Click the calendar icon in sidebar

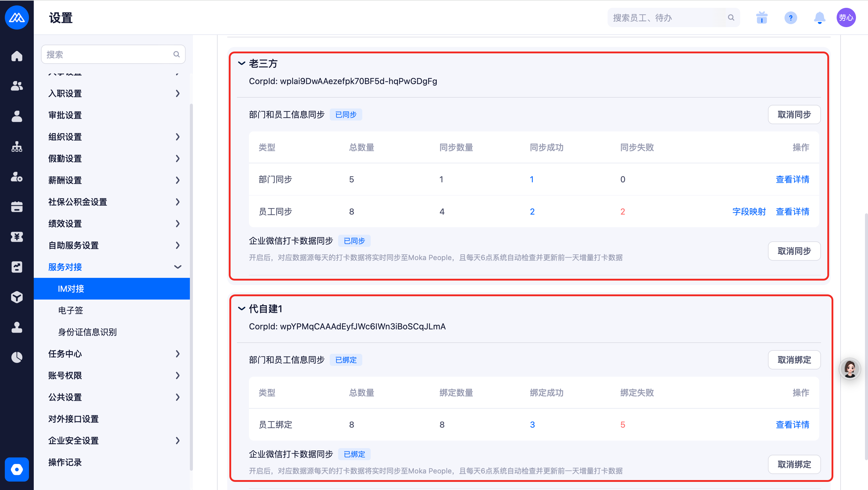click(17, 207)
